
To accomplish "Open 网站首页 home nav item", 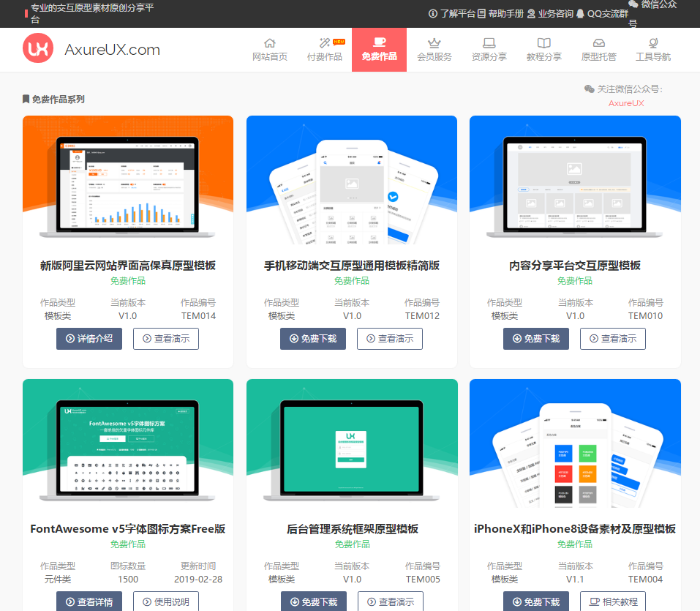I will pos(270,50).
